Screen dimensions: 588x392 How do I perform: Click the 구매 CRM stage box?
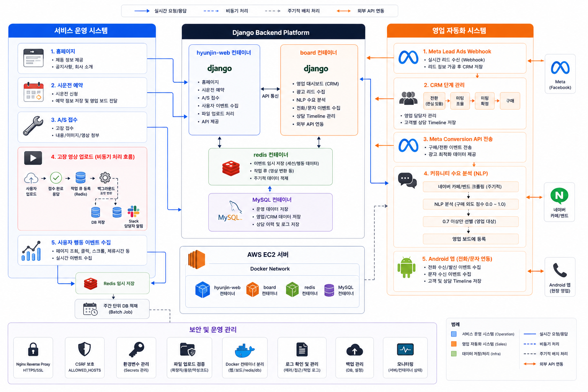click(x=510, y=101)
